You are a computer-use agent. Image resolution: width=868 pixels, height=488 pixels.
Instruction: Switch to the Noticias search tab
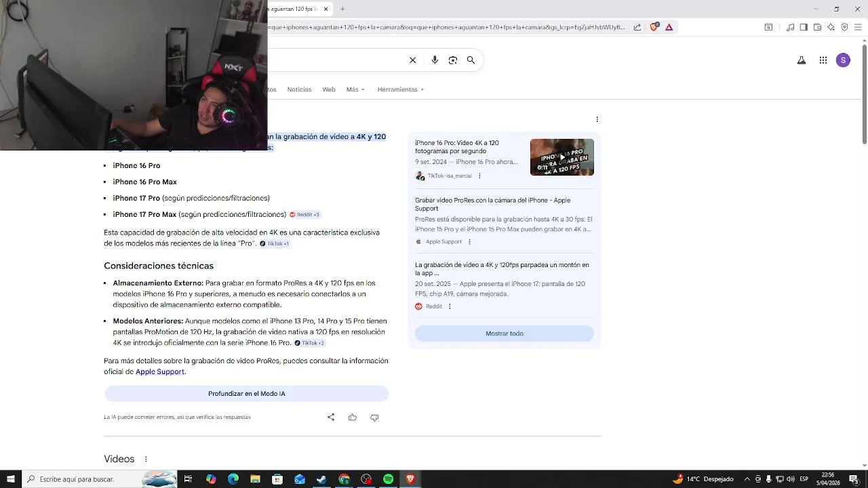click(x=299, y=89)
